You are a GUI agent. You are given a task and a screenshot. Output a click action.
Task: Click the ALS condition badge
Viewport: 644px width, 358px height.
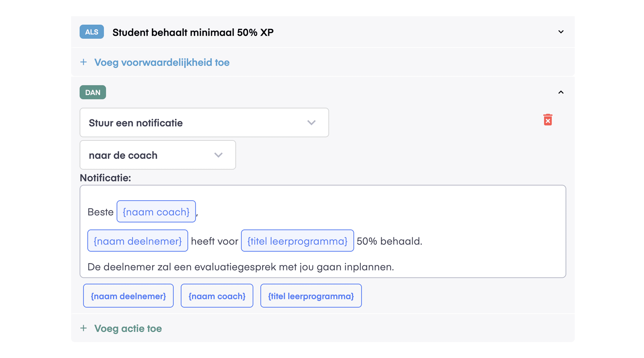coord(92,32)
